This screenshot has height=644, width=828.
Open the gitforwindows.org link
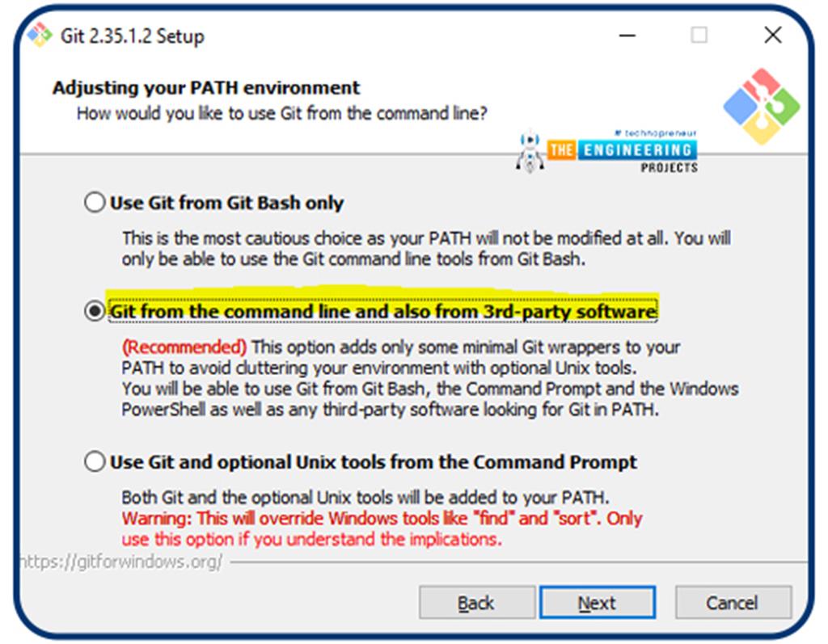(120, 562)
